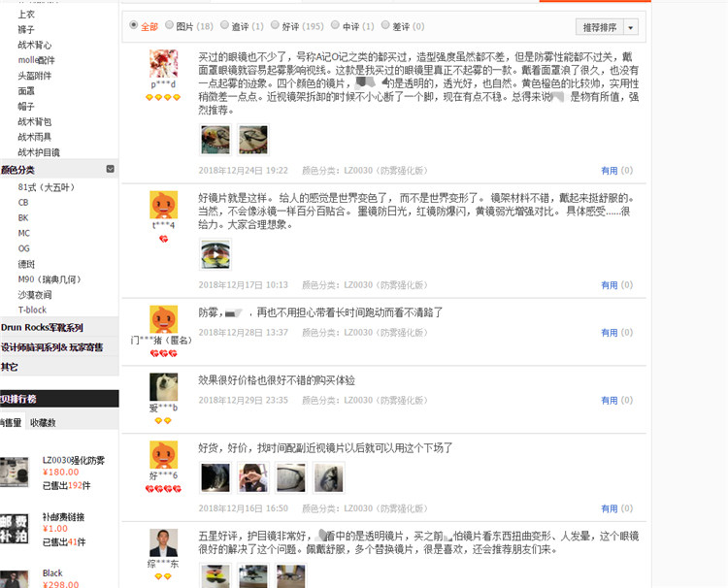Click 好***6 red hearts level icons

163,489
